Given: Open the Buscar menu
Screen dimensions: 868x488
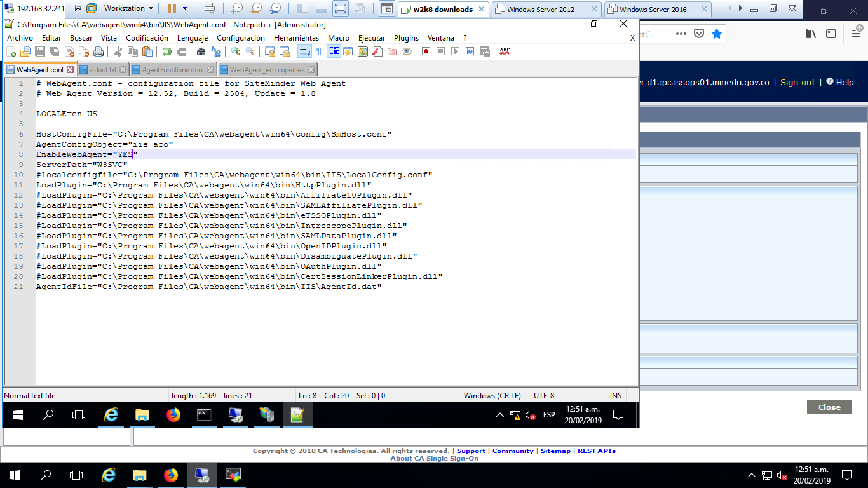Looking at the screenshot, I should [x=81, y=38].
